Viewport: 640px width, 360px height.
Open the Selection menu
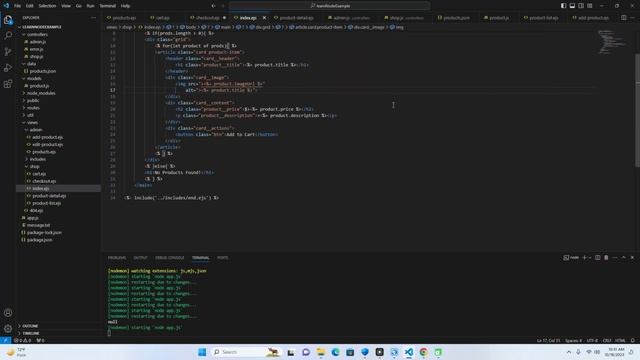coord(47,6)
